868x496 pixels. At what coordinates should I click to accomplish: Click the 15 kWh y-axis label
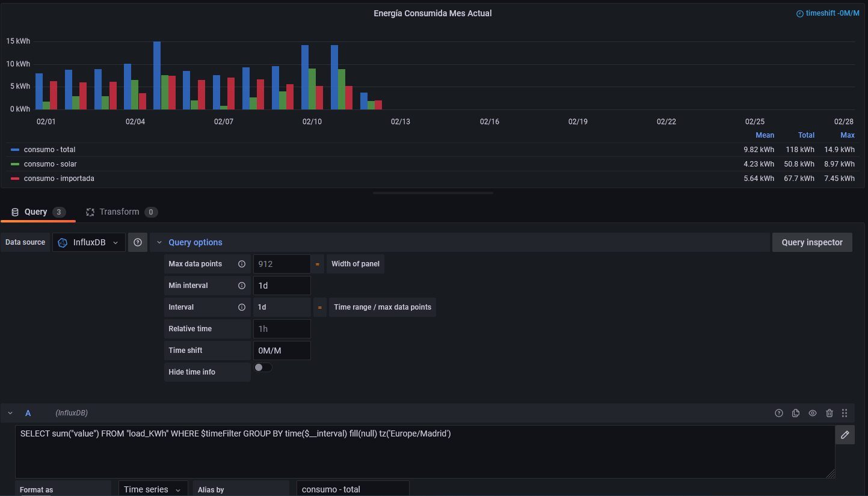pyautogui.click(x=19, y=41)
